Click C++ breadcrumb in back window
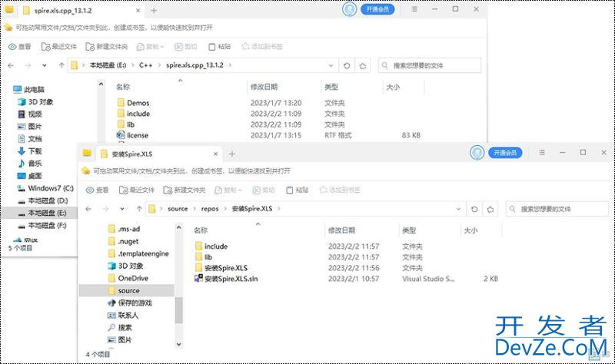The height and width of the screenshot is (364, 615). (145, 65)
